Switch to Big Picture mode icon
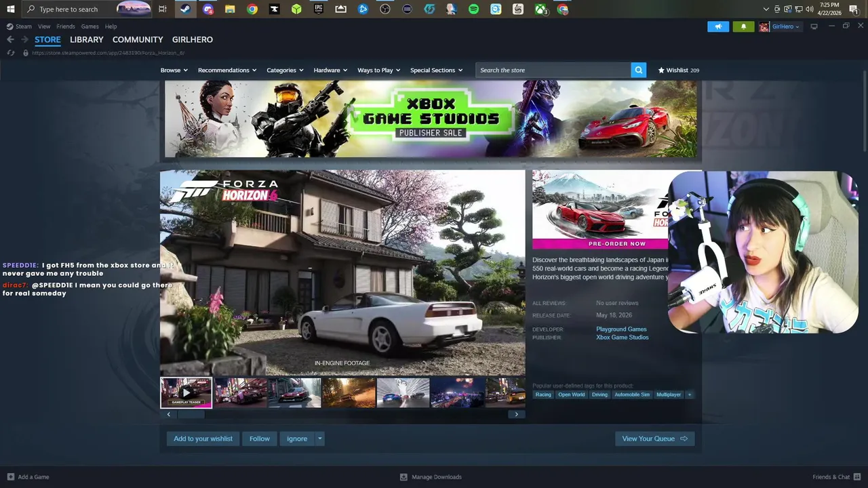The image size is (868, 488). 814,26
